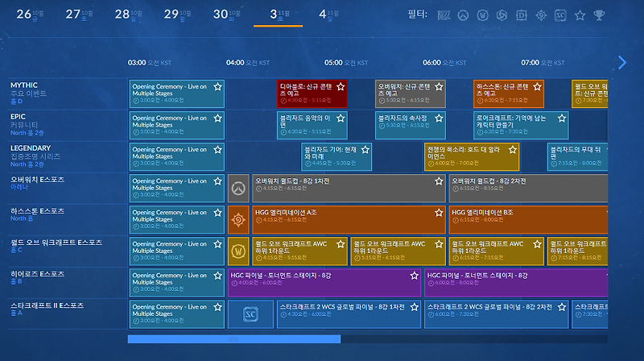Favorite the 오버워치: 신규 콘텐츠 예고 event
The width and height of the screenshot is (644, 361).
439,87
